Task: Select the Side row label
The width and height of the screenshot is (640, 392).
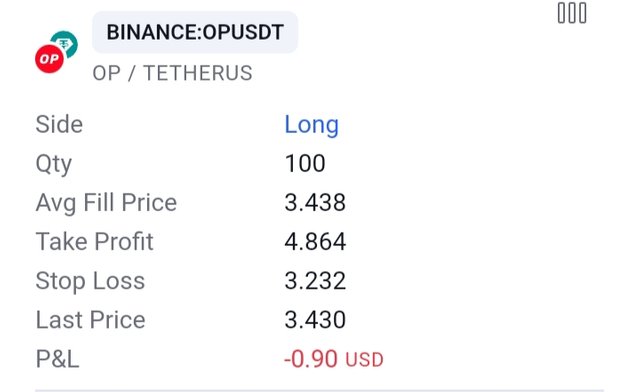Action: tap(59, 124)
